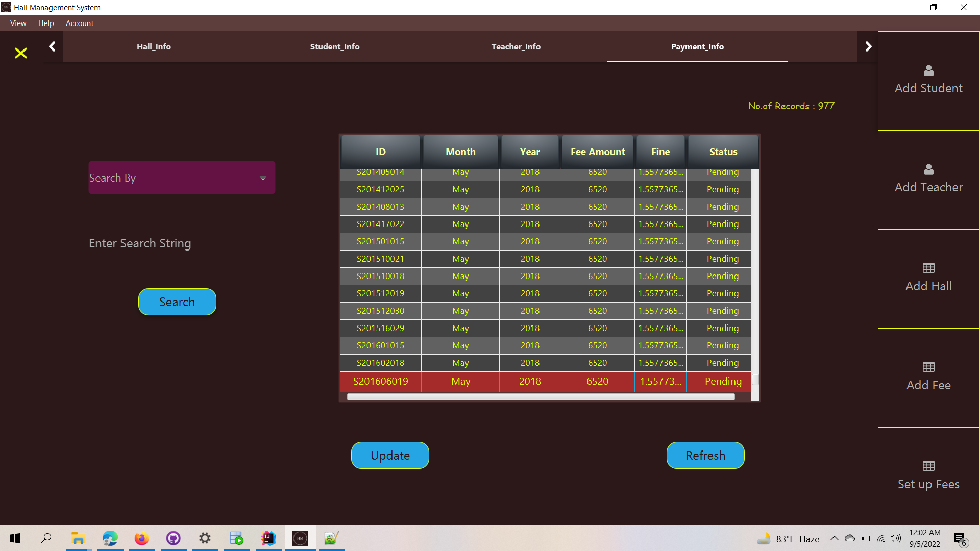Open Add Fee via its table icon
The height and width of the screenshot is (551, 980).
click(x=928, y=367)
